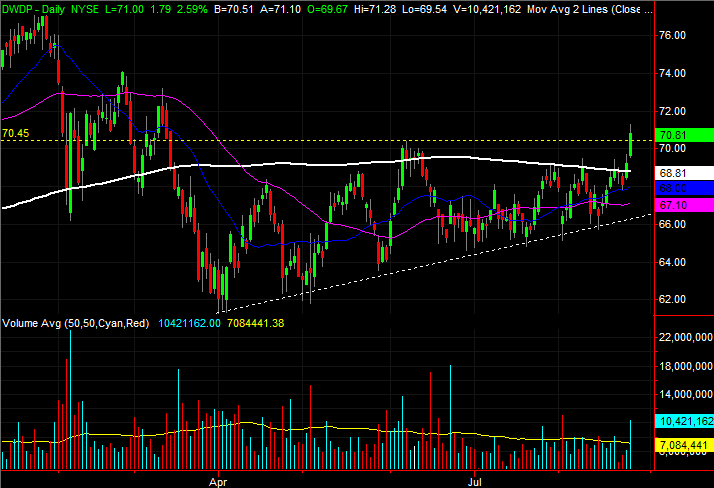714x488 pixels.
Task: Open the Mov Avg 2 Lines indicator label
Action: pos(590,9)
